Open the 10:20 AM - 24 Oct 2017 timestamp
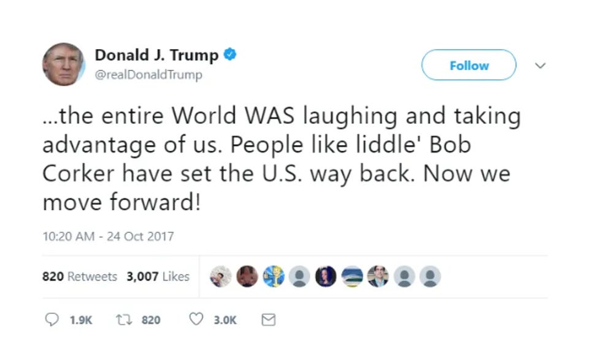Viewport: 601px width, 364px height. coord(108,236)
